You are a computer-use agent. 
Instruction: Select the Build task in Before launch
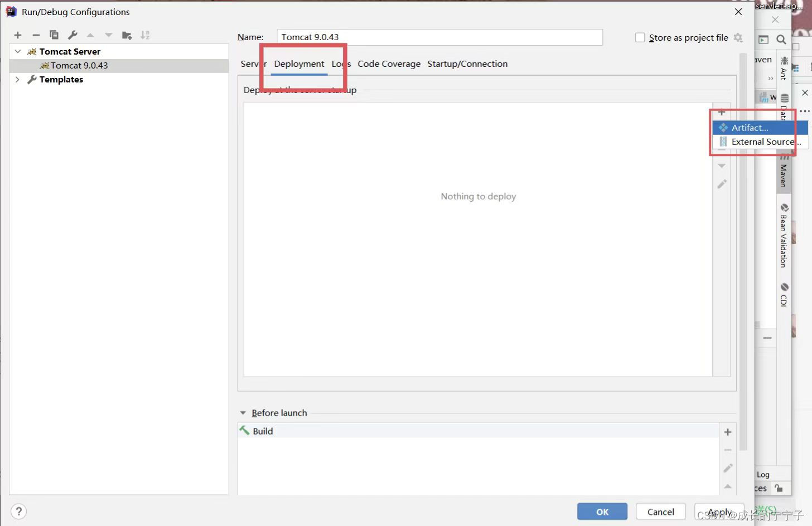pyautogui.click(x=478, y=431)
